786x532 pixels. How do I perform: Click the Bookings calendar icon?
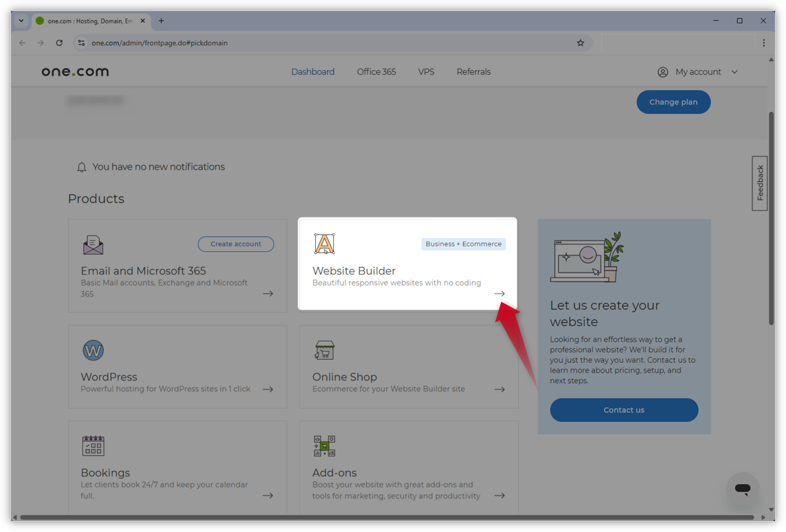(x=93, y=446)
